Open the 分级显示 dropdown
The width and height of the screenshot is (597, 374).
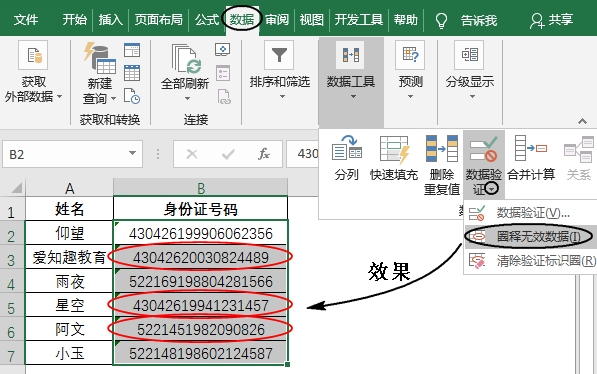point(470,70)
